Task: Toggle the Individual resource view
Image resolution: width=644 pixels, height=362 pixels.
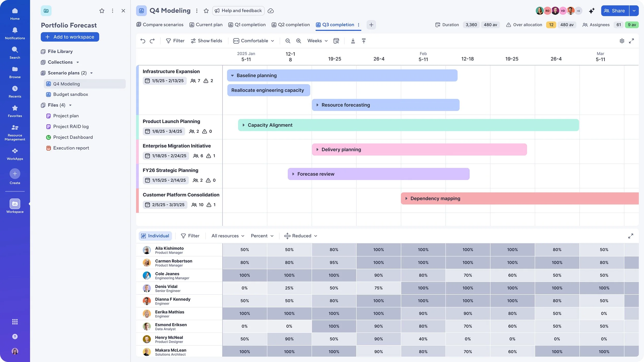Action: tap(155, 236)
